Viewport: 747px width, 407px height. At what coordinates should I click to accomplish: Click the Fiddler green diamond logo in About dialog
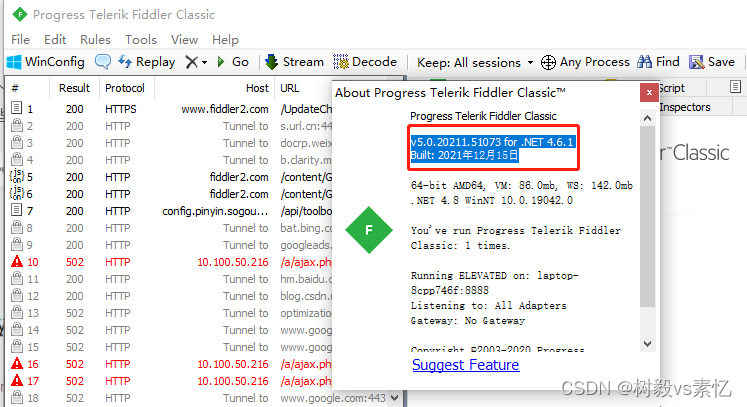click(369, 230)
